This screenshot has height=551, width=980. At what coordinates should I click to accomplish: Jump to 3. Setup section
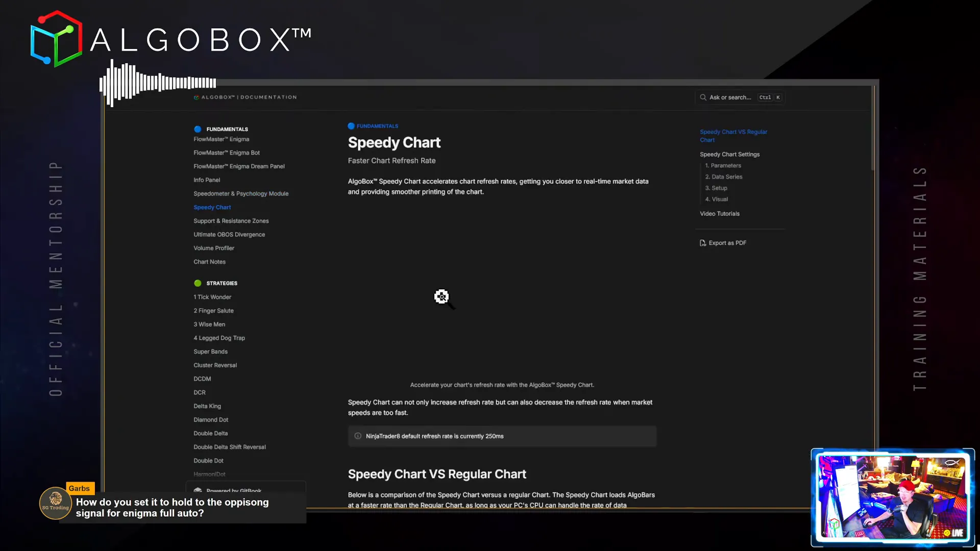coord(716,188)
